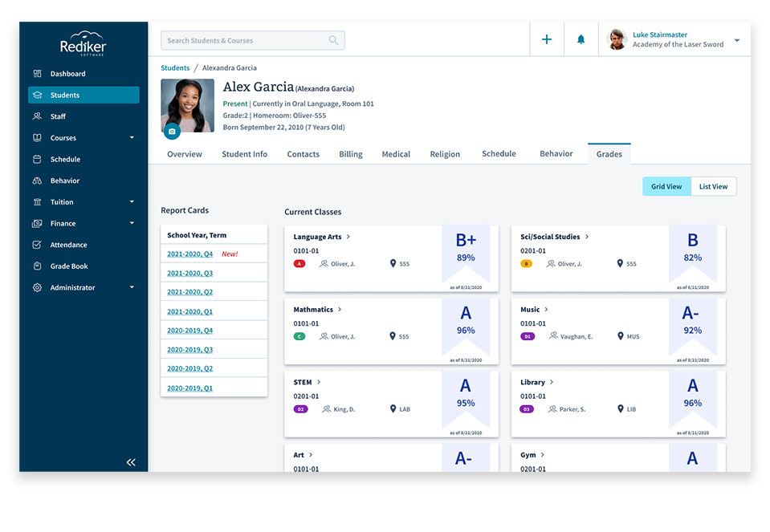
Task: Open the 2021-2020, Q3 report card
Action: [189, 273]
